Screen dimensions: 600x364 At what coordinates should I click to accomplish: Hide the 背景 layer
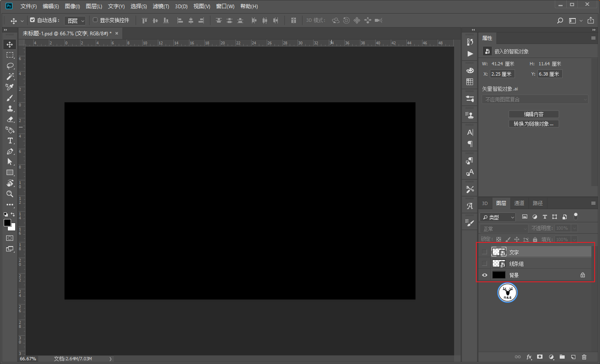coord(485,275)
